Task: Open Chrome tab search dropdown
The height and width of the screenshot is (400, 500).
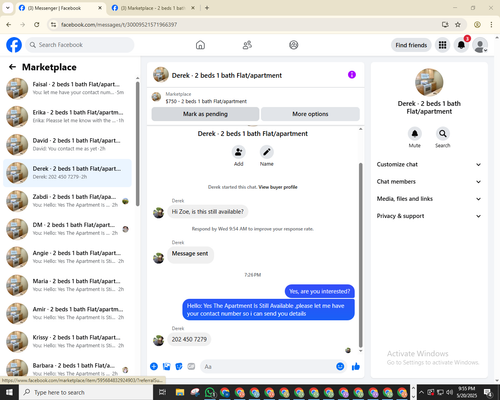Action: pos(7,8)
